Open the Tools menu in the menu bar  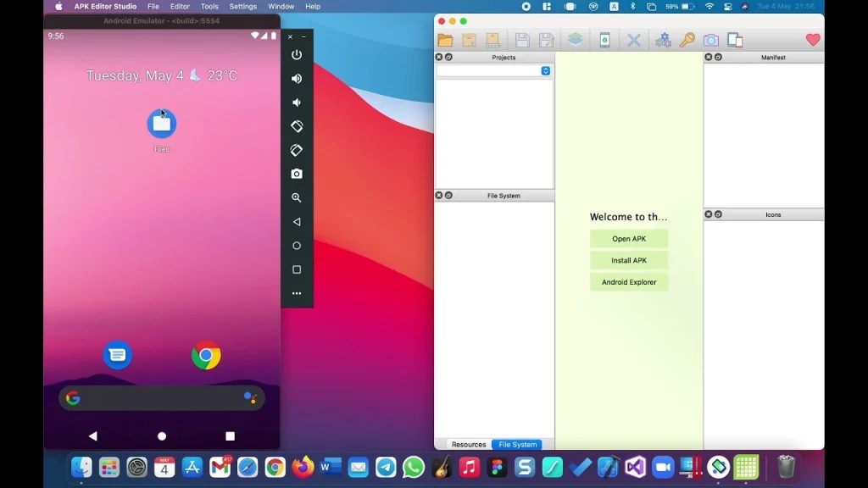point(209,6)
